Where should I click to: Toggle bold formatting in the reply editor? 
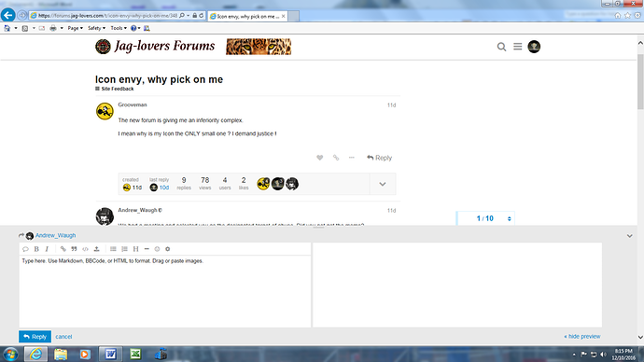[36, 249]
